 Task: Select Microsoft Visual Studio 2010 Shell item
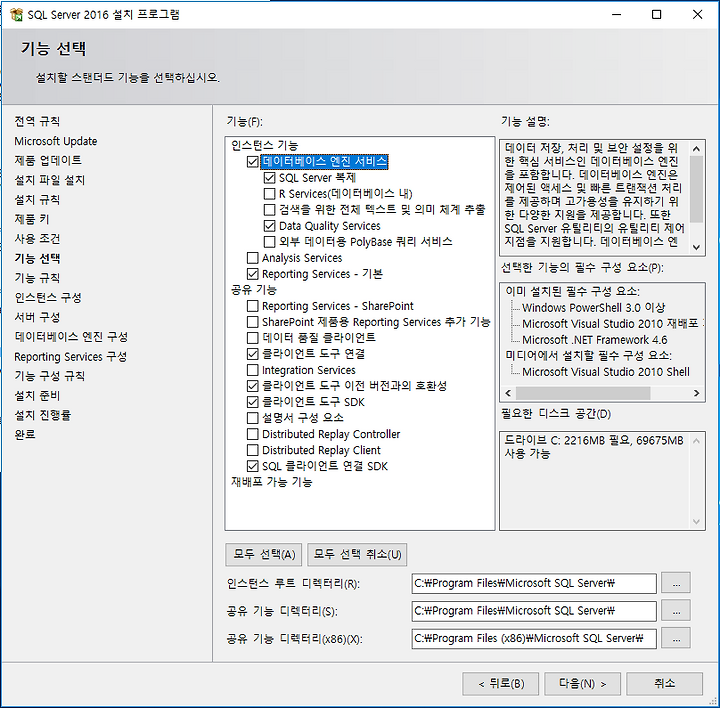606,372
